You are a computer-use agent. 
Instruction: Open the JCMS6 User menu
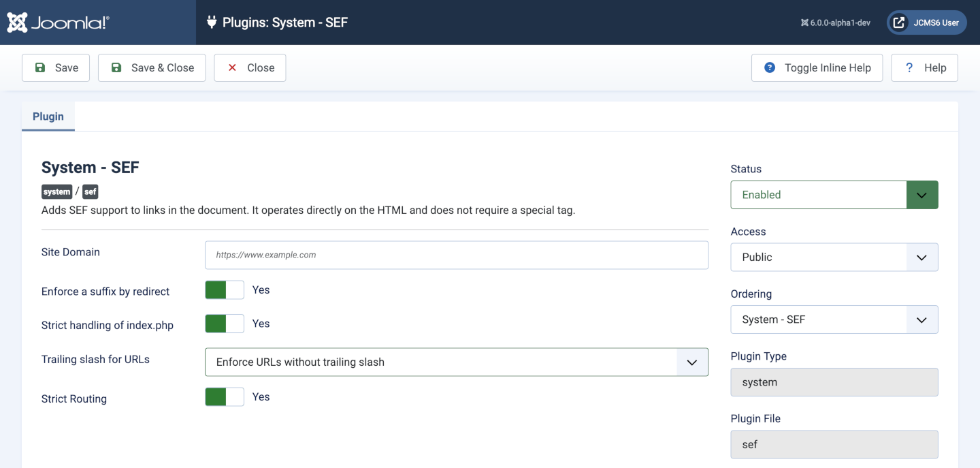(926, 22)
